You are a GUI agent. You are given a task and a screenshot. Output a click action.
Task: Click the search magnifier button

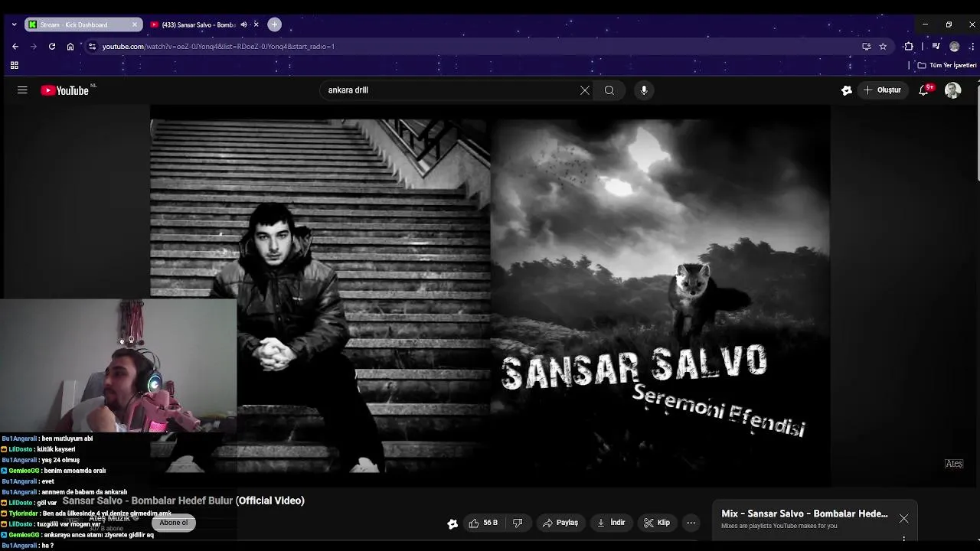pos(609,90)
